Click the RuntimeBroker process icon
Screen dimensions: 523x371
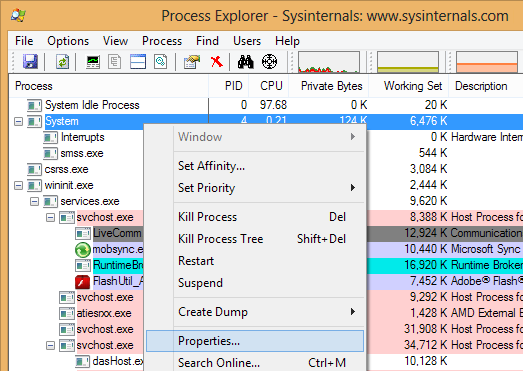click(83, 266)
